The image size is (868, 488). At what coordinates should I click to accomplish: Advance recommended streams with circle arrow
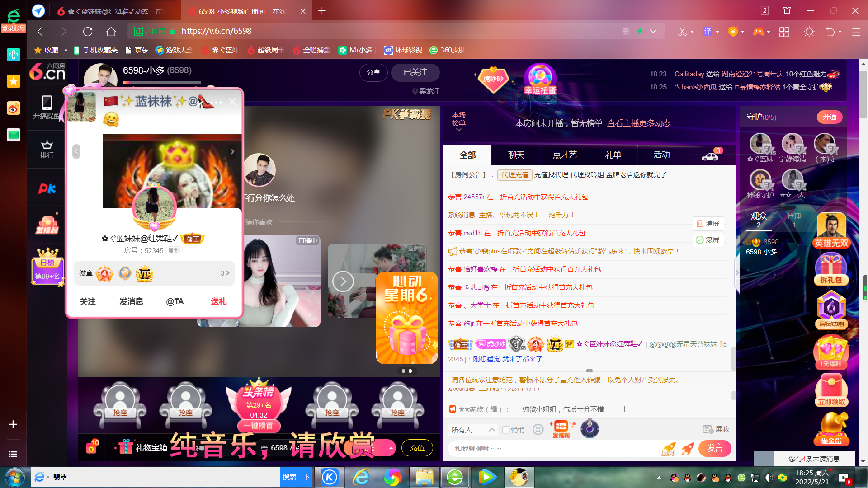click(x=343, y=282)
